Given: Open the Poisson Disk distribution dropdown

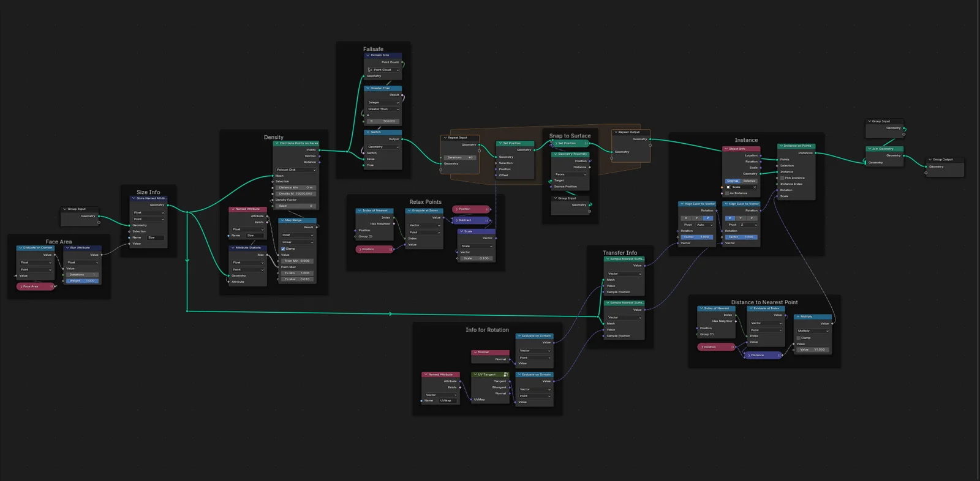Looking at the screenshot, I should pos(296,170).
